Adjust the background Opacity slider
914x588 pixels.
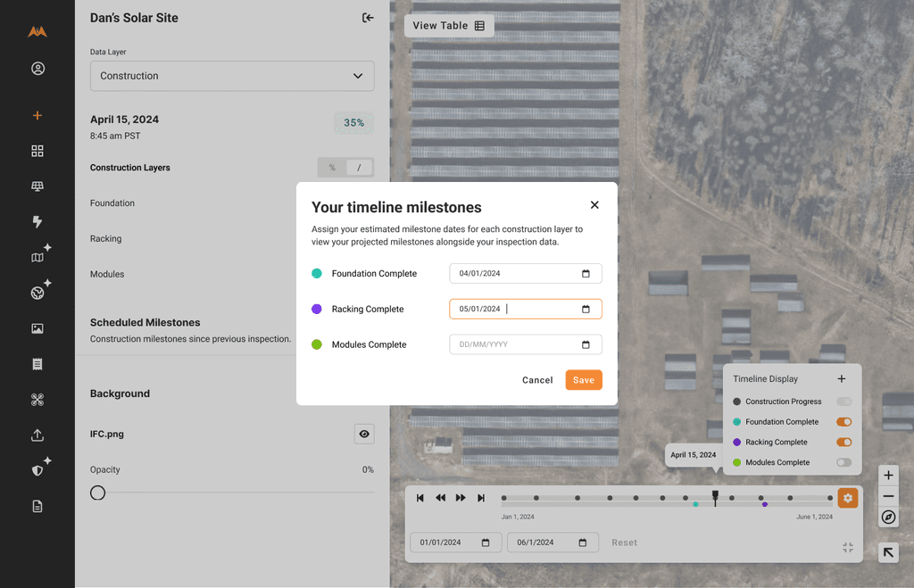click(97, 492)
